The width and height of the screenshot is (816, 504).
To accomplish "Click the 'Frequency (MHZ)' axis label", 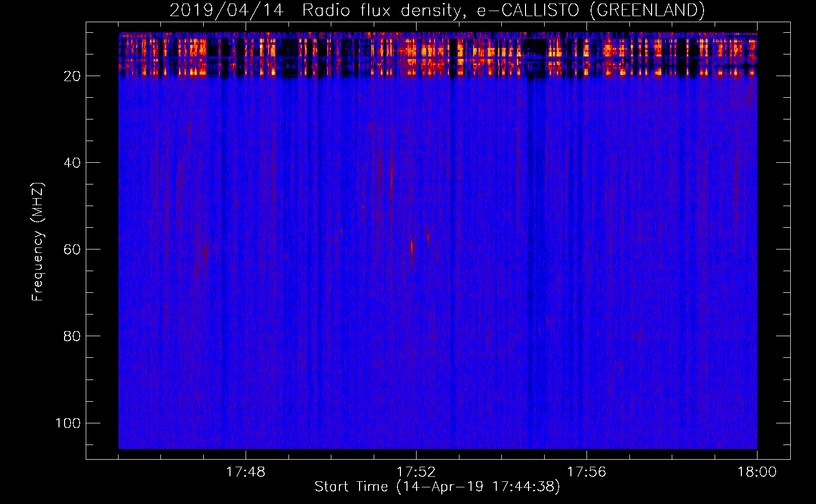I will coord(38,242).
